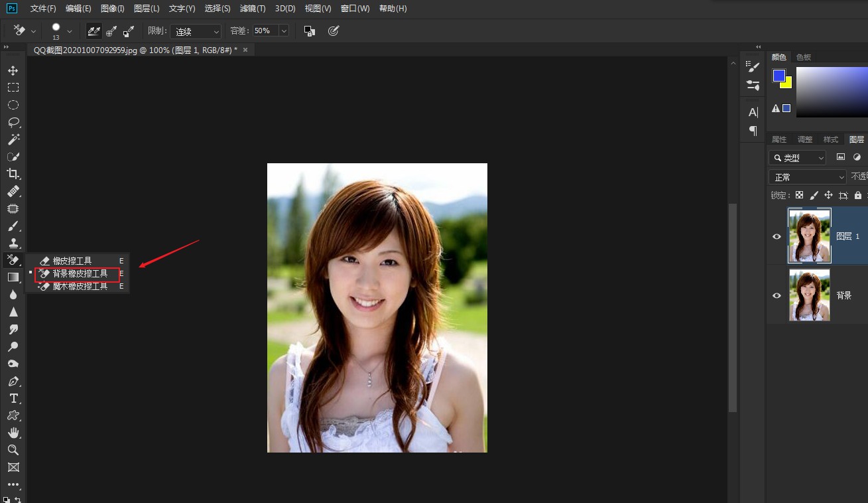Hide the 图层 1 layer

point(776,236)
